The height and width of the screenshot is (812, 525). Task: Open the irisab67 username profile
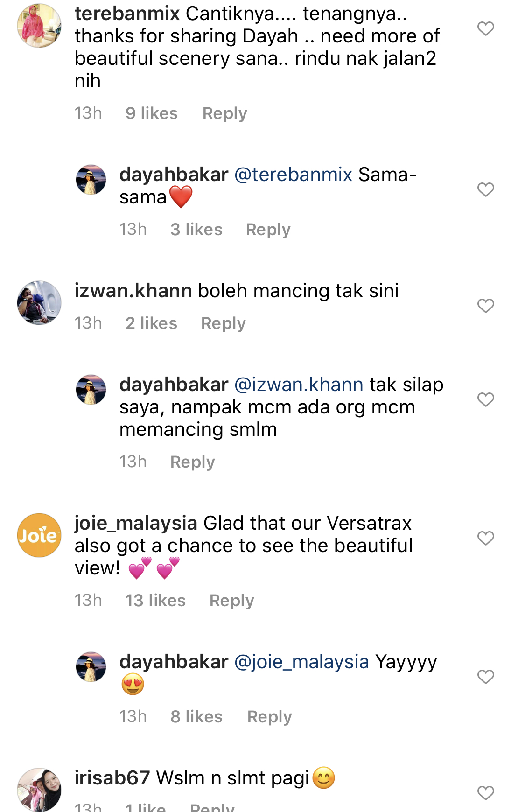click(x=112, y=778)
